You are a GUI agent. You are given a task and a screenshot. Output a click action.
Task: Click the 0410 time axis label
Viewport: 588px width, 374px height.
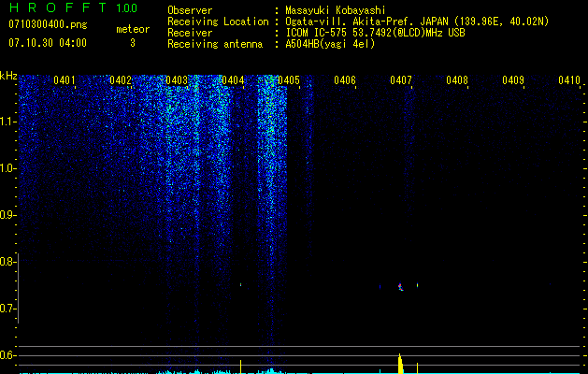pos(569,80)
